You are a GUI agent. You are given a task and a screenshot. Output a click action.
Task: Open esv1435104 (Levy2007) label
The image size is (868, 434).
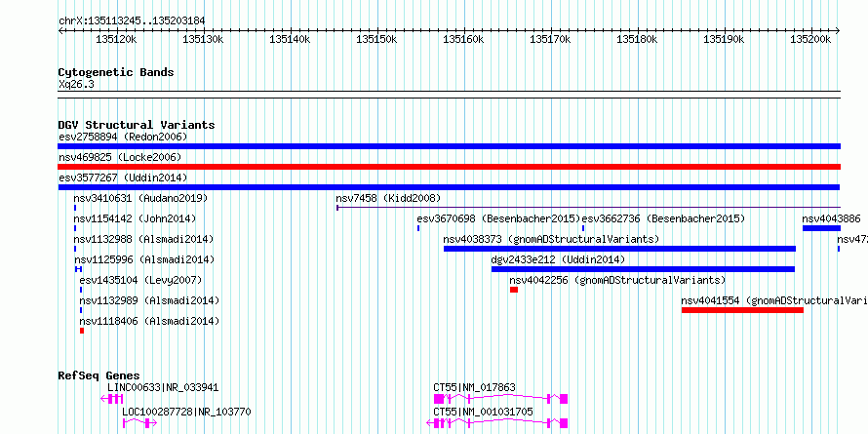[140, 280]
